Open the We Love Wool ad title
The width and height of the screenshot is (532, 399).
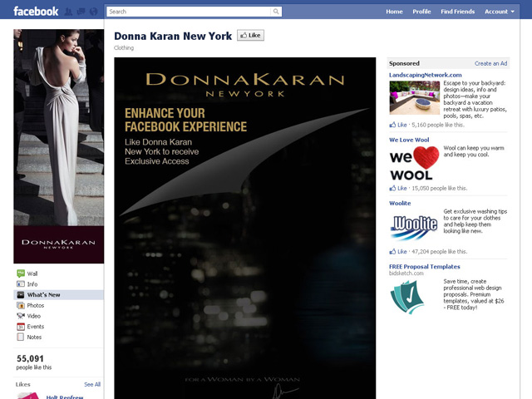[409, 140]
